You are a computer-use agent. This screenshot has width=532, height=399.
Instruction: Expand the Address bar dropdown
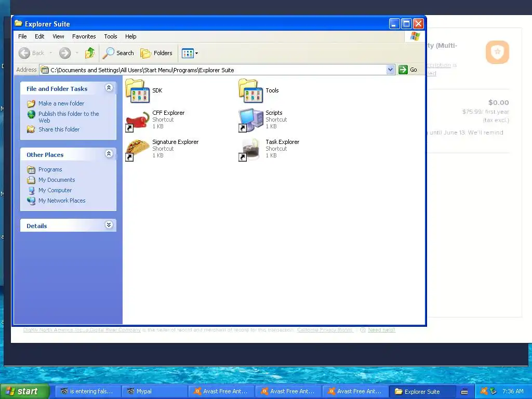tap(390, 70)
